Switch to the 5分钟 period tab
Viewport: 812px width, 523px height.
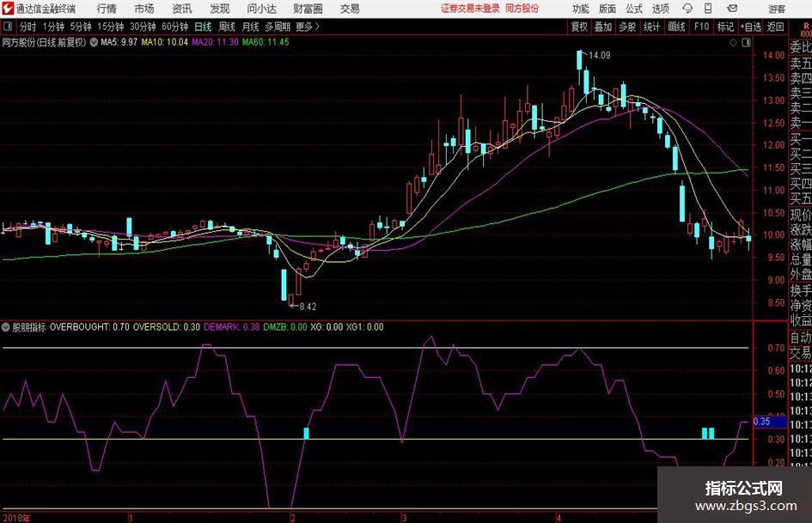80,27
